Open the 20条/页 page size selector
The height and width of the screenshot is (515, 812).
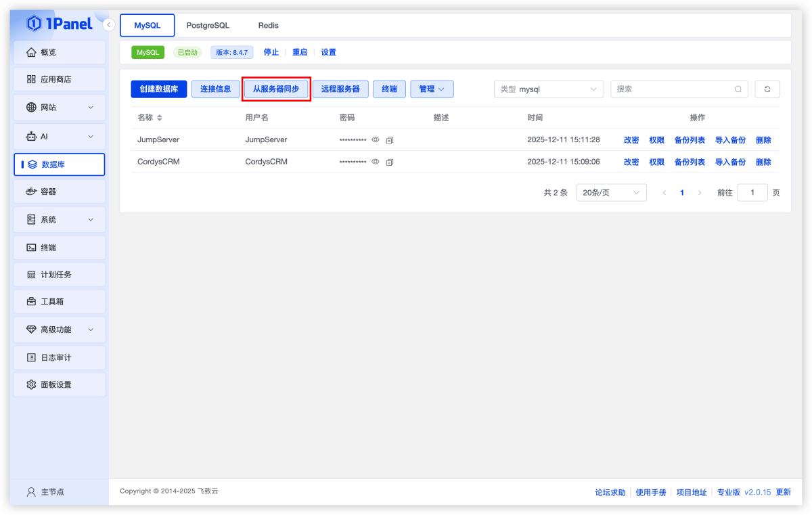[610, 192]
